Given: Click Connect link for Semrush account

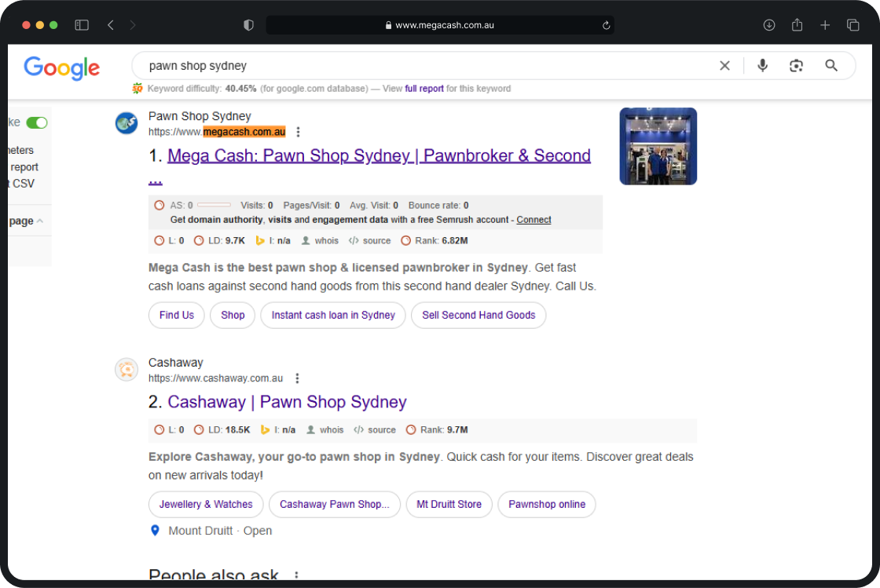Looking at the screenshot, I should coord(533,220).
